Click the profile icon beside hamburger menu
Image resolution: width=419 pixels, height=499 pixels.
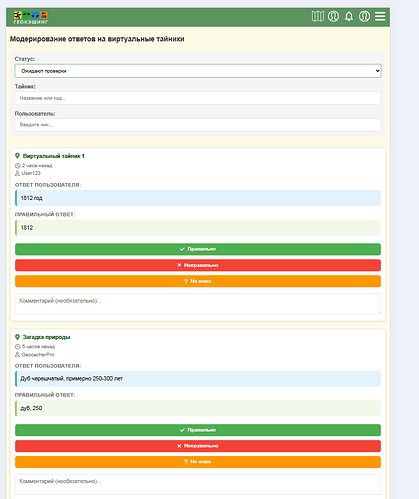(364, 16)
